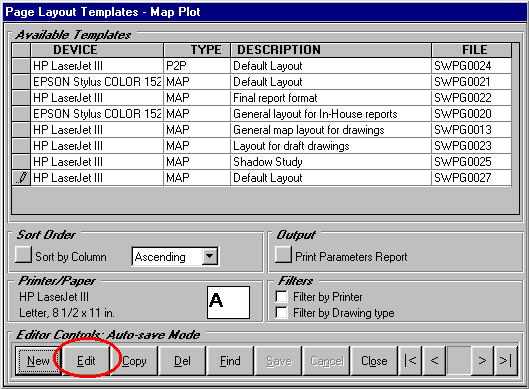Select row selector for SWPG0022
This screenshot has height=389, width=529.
(x=21, y=98)
